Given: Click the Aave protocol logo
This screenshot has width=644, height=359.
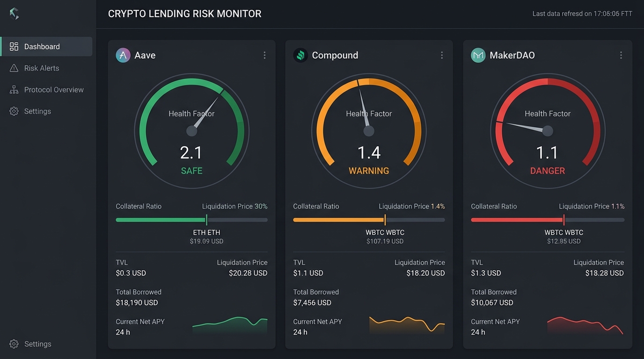Looking at the screenshot, I should pyautogui.click(x=123, y=55).
